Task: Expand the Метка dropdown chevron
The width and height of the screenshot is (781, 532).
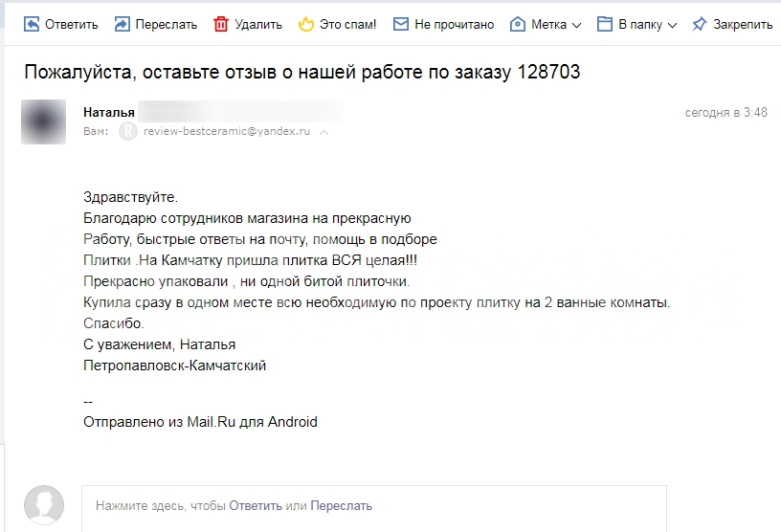Action: coord(576,26)
